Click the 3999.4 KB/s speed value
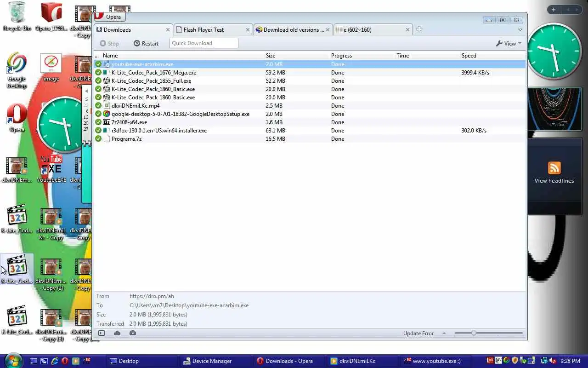Screen dimensions: 588x368 pos(475,73)
